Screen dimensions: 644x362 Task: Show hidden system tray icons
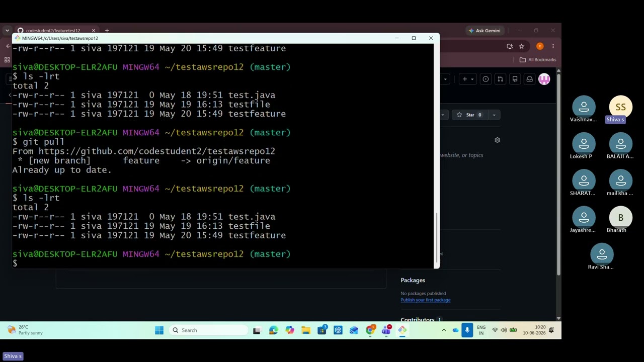point(444,330)
